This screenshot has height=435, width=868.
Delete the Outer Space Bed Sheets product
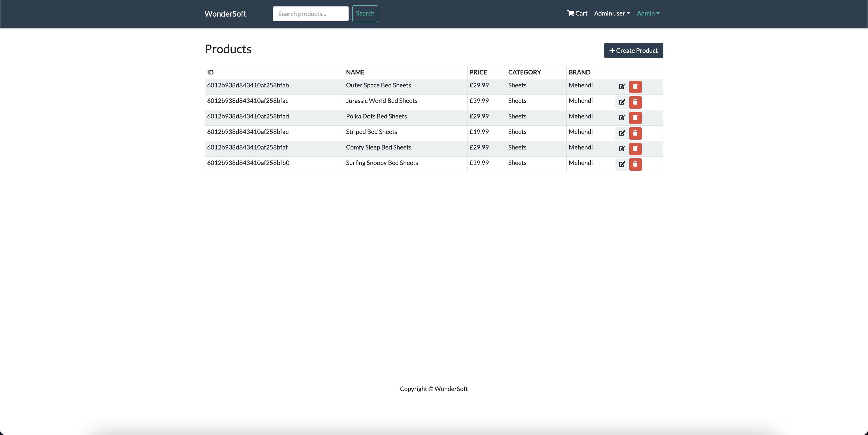click(x=635, y=87)
